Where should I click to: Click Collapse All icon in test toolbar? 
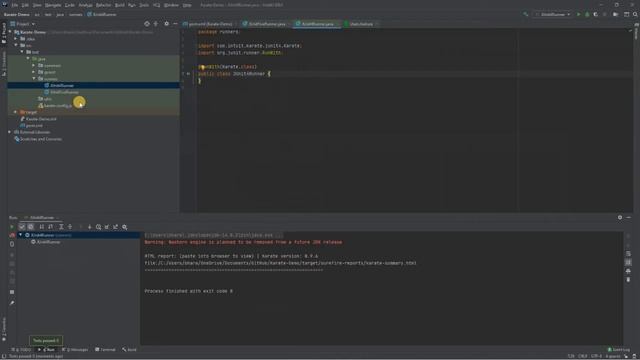(x=70, y=227)
